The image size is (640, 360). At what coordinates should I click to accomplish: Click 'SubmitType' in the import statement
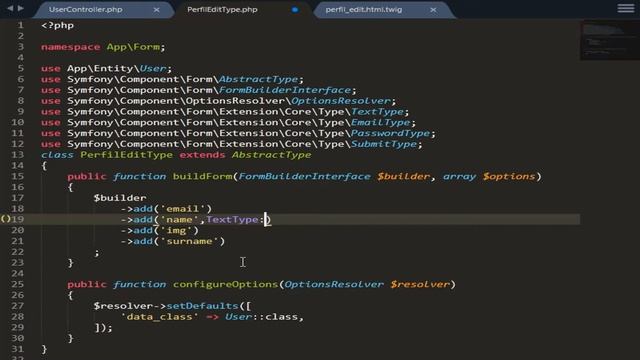[x=384, y=144]
